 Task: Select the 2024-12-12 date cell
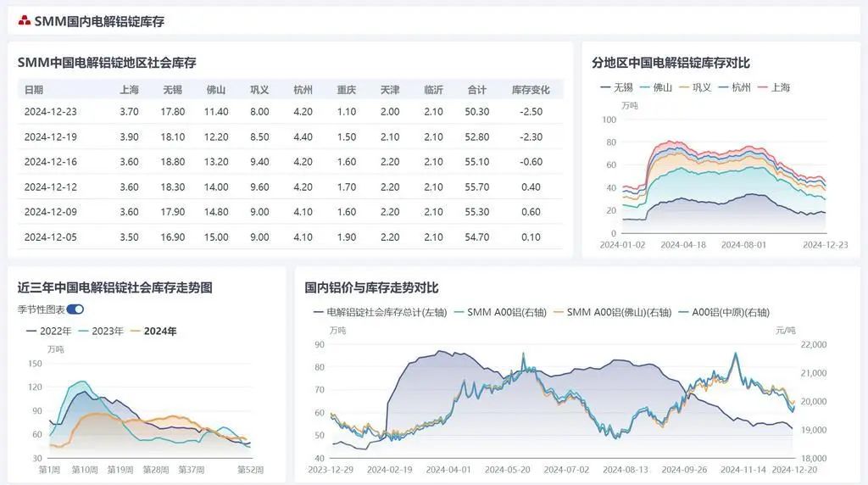tap(50, 187)
